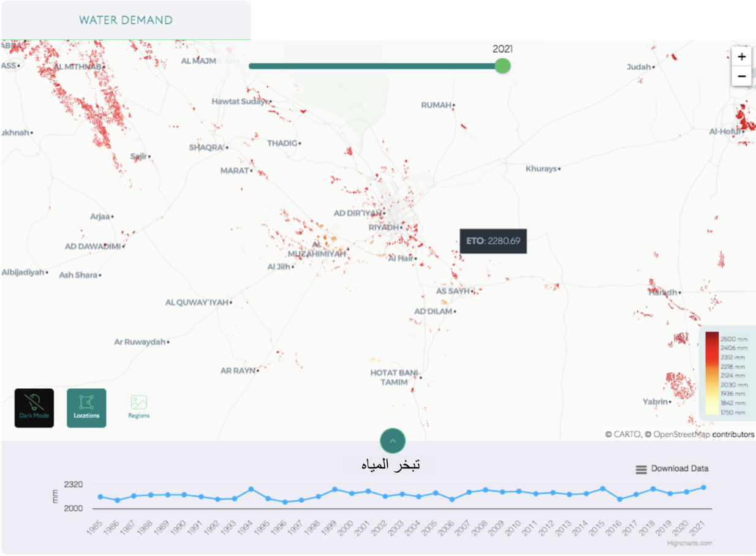Click the 2015 data point on chart
The image size is (756, 556).
603,489
